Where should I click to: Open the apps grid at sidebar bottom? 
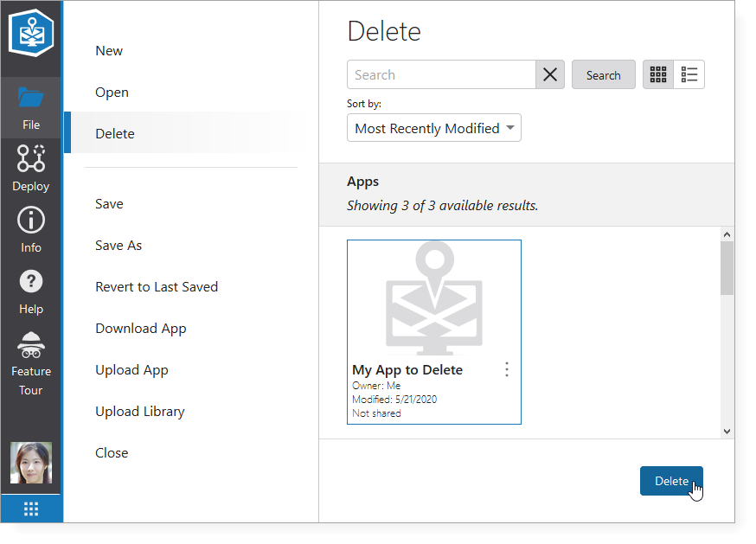click(x=31, y=509)
